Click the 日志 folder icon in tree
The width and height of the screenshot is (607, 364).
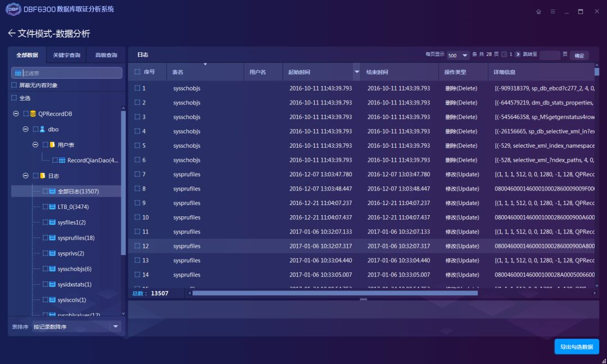point(43,176)
